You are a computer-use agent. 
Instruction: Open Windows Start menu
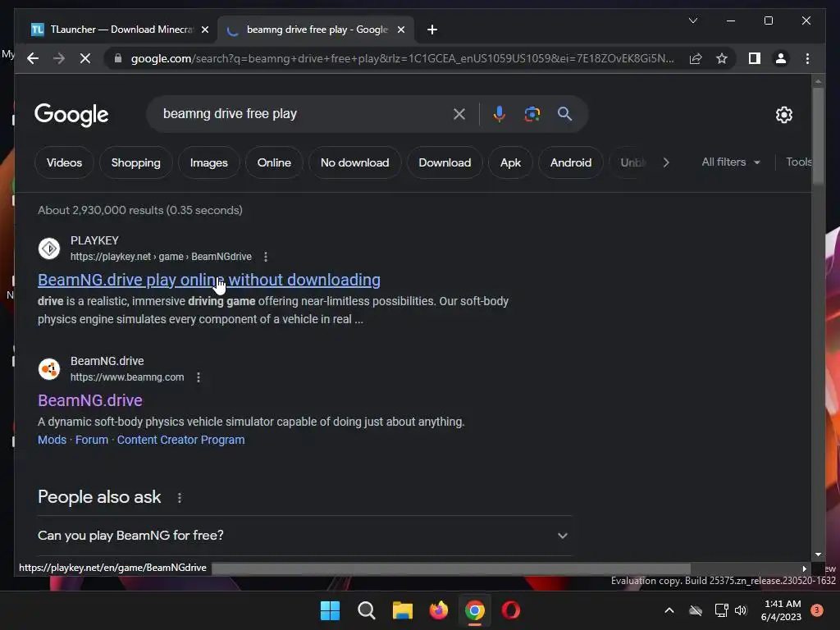point(330,610)
